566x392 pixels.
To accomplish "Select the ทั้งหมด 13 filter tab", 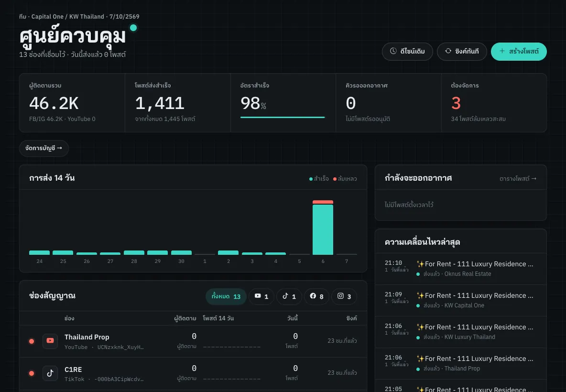I will coord(226,296).
